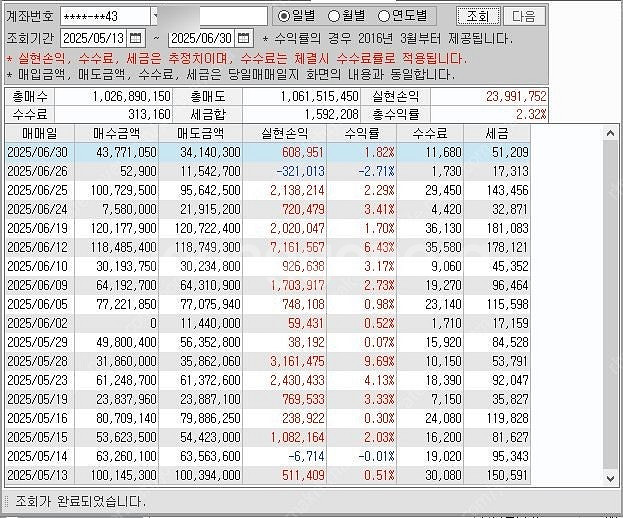This screenshot has width=623, height=518.
Task: Click the sell amount 100,394,000
Action: click(207, 475)
